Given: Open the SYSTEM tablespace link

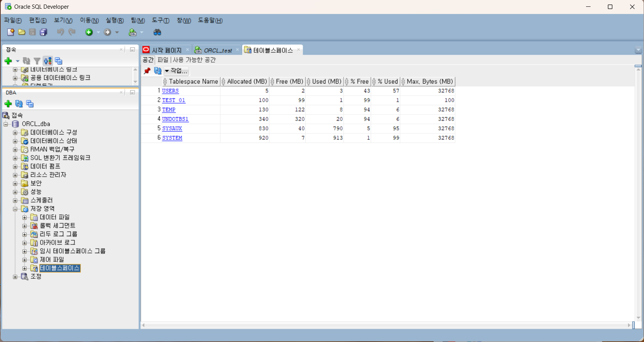Looking at the screenshot, I should click(x=172, y=138).
